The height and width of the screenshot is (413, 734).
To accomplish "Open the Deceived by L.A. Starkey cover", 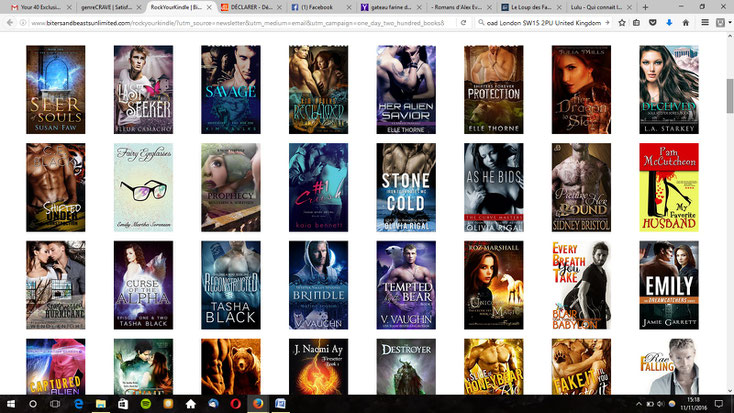I will tap(669, 89).
